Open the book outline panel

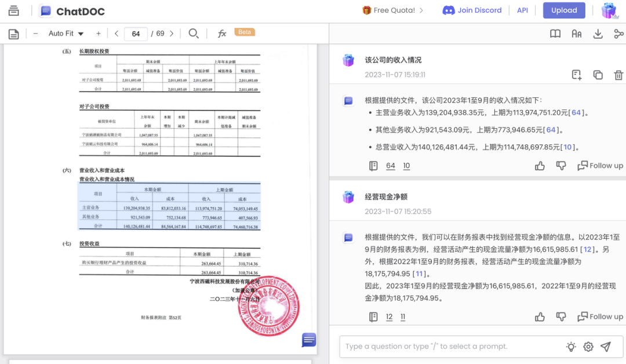point(555,34)
